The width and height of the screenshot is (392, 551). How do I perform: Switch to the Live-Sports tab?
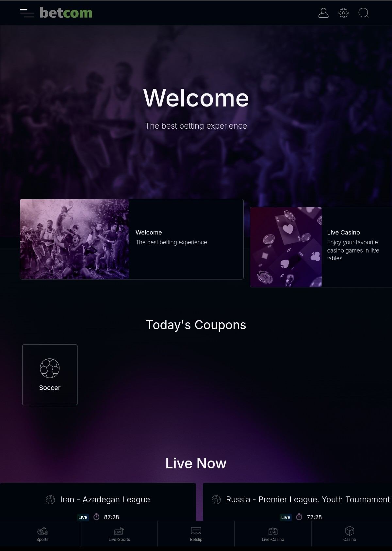pos(119,534)
